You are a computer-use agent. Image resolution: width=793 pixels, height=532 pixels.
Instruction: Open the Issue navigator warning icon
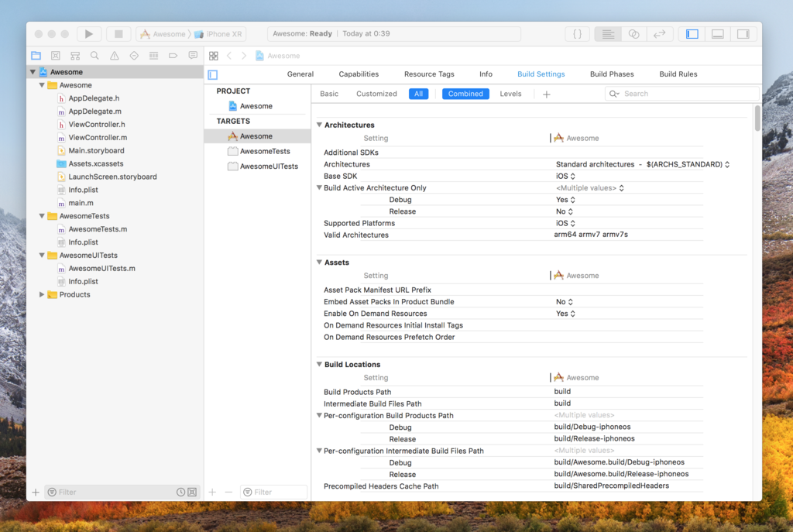pos(115,56)
